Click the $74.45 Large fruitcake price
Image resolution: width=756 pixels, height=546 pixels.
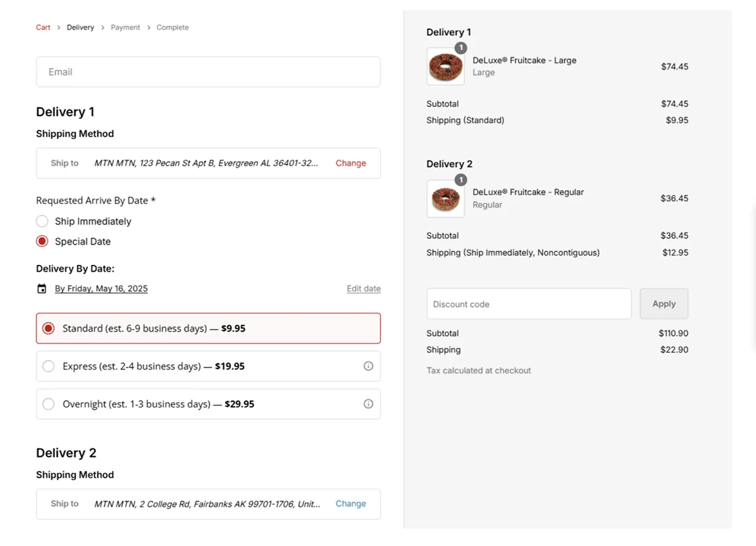click(x=674, y=67)
